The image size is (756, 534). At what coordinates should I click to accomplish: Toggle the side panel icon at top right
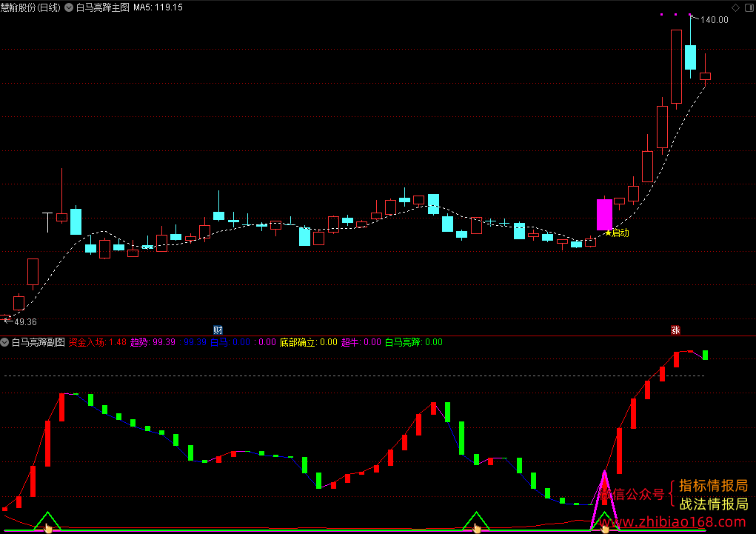749,7
